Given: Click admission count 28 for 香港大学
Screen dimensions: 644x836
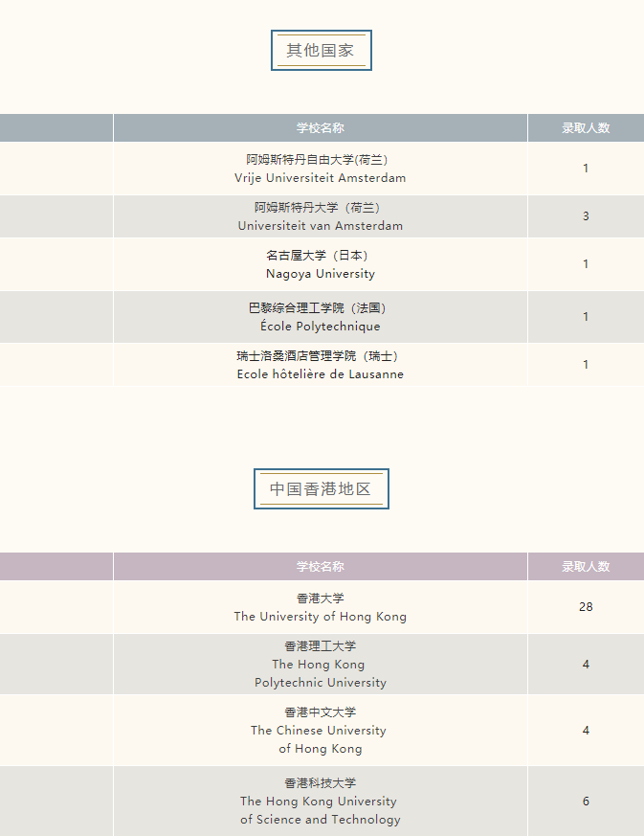Looking at the screenshot, I should click(x=586, y=607).
